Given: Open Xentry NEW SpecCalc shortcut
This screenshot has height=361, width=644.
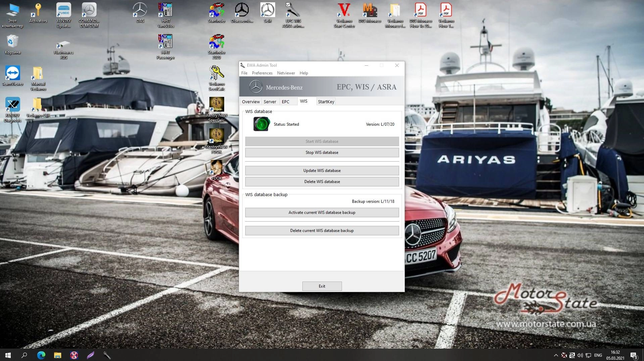Looking at the screenshot, I should pyautogui.click(x=216, y=110).
